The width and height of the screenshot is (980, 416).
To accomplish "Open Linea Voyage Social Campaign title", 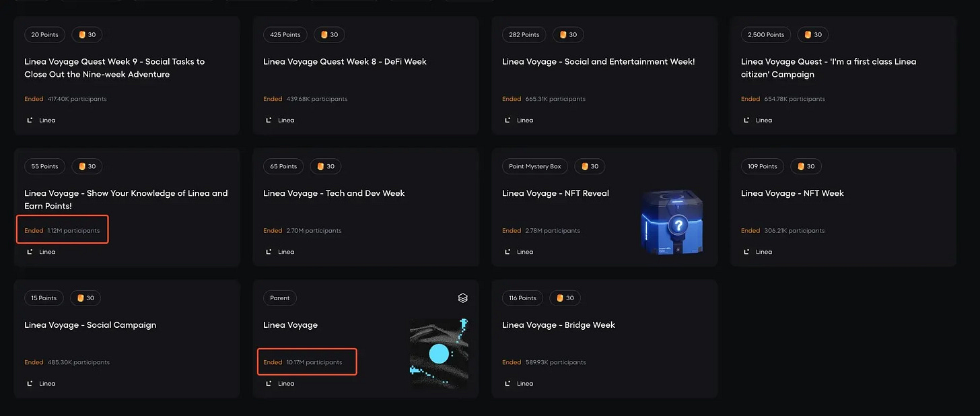I will point(90,324).
